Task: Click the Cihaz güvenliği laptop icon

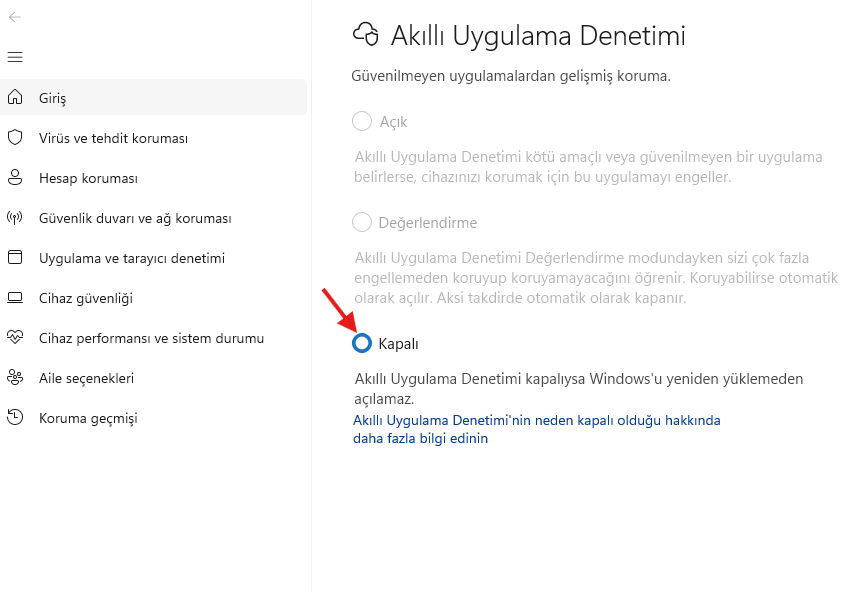Action: [x=15, y=298]
